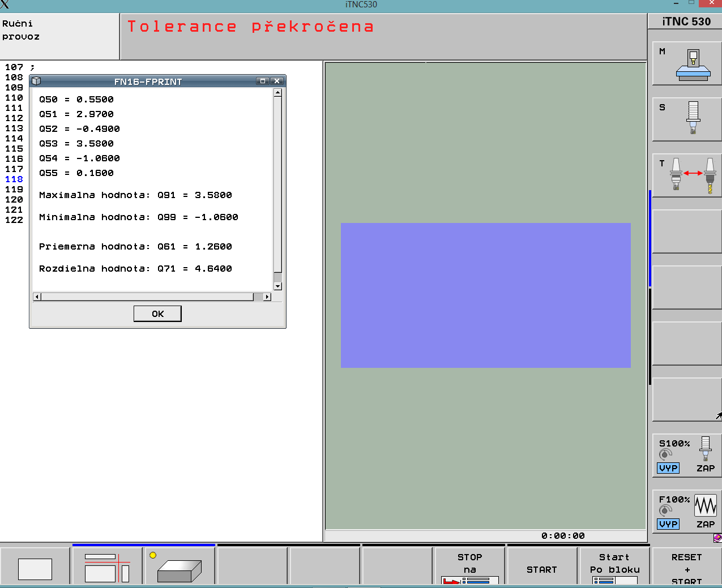Click the pink eraser icon
Screen dimensions: 722x588
(717, 538)
